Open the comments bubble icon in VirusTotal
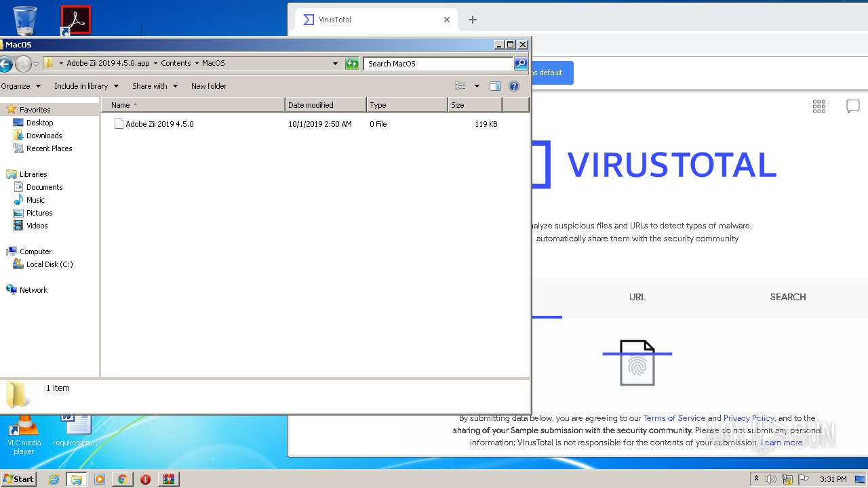Screen dimensions: 868x488 click(853, 106)
